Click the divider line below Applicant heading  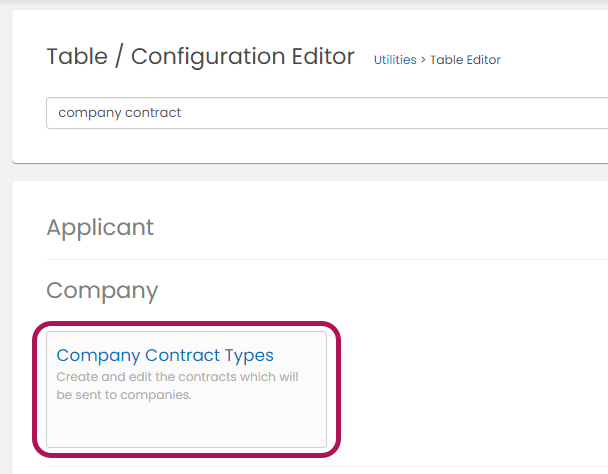click(300, 259)
